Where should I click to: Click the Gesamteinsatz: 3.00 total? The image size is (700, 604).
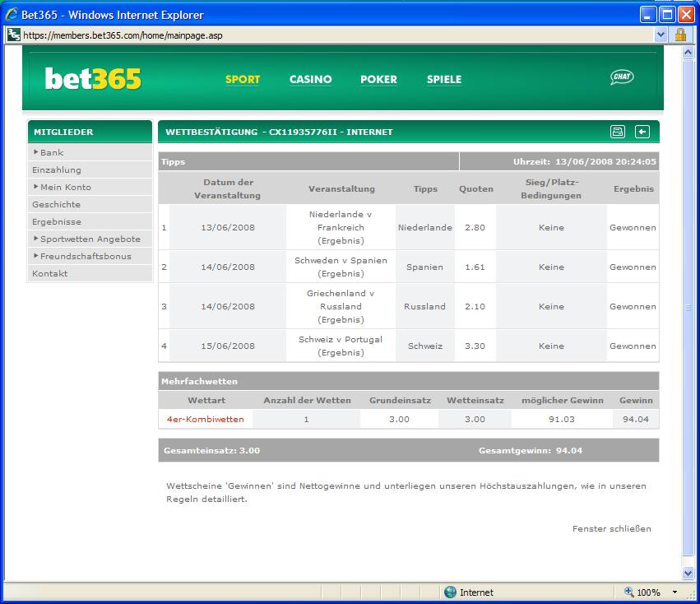pos(211,451)
